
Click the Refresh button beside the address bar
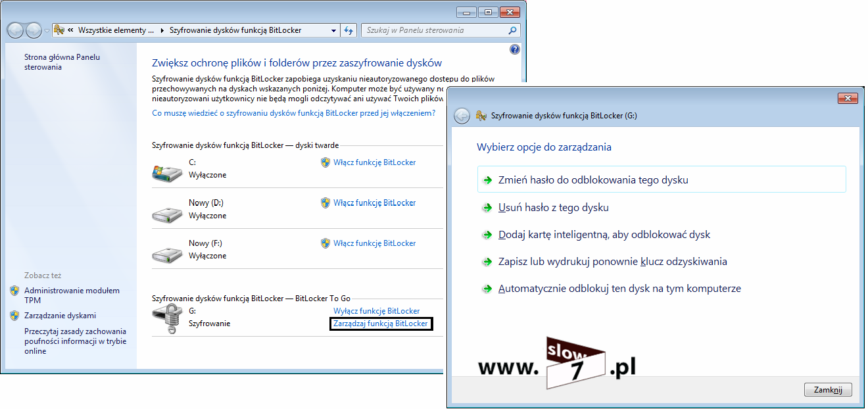349,30
